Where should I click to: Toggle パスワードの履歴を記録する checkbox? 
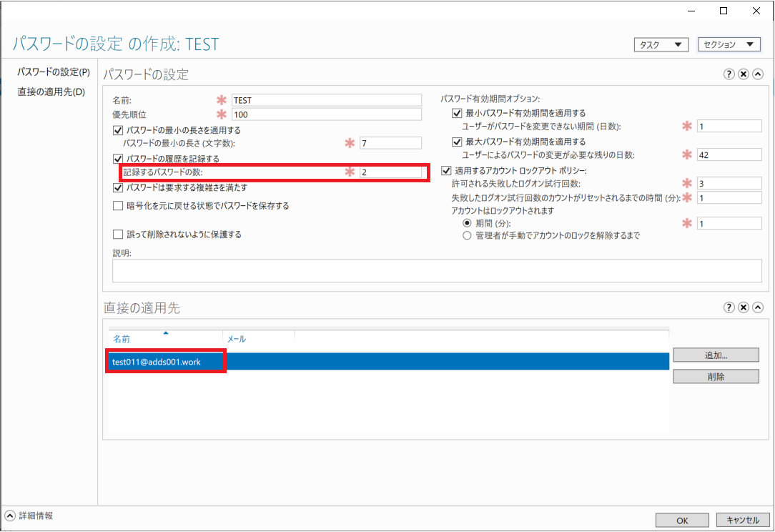(x=118, y=159)
